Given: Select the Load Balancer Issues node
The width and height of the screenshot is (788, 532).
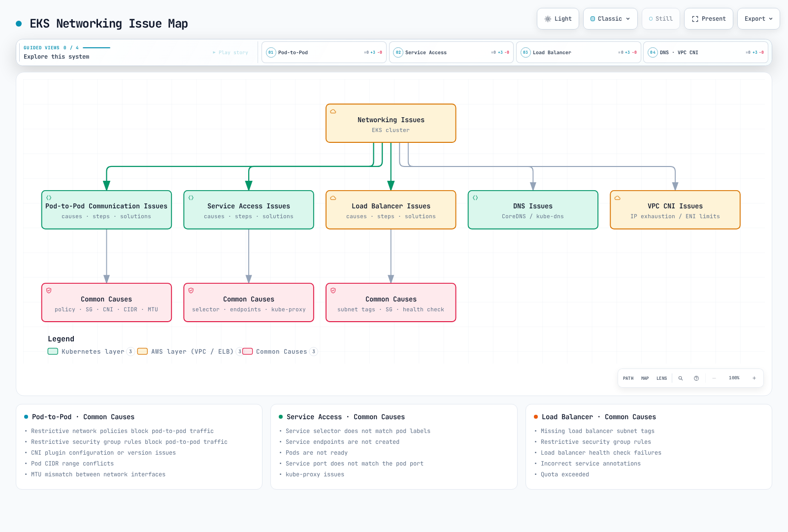Looking at the screenshot, I should click(x=391, y=210).
